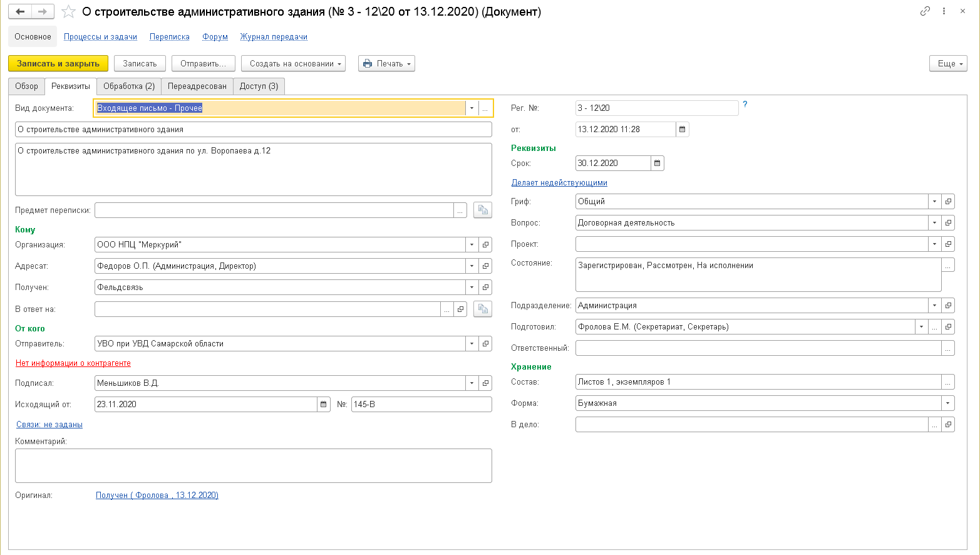
Task: Expand the Форма dropdown list
Action: (x=948, y=403)
